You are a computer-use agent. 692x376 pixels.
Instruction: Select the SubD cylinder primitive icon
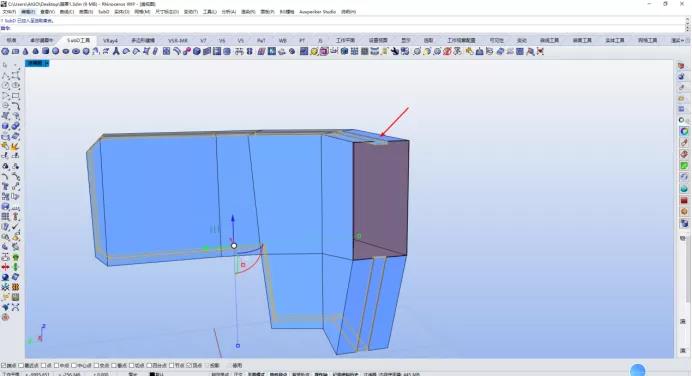click(x=45, y=51)
